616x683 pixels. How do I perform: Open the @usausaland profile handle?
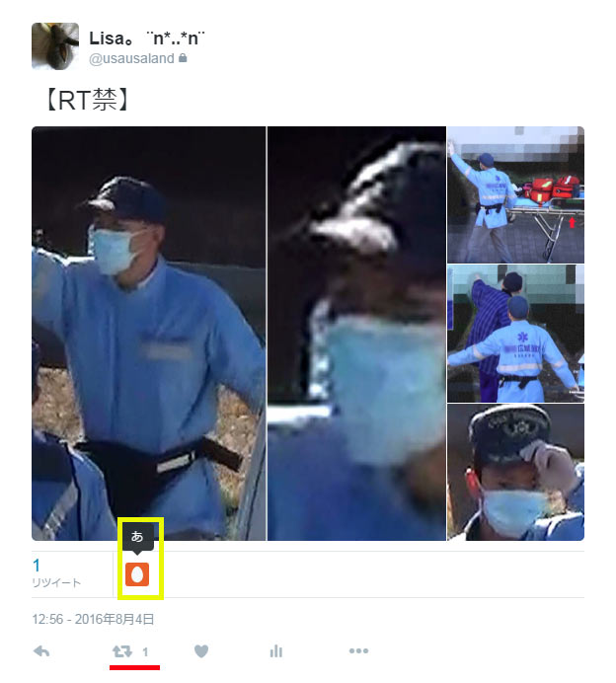131,58
